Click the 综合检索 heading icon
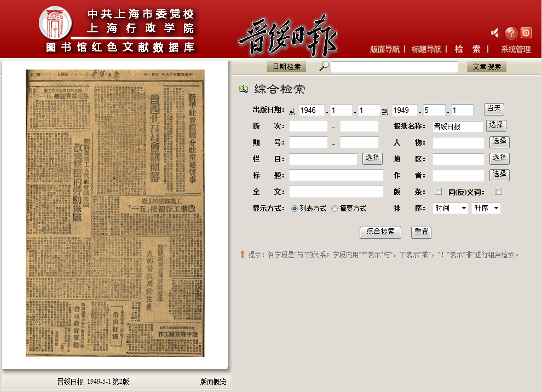 click(244, 89)
